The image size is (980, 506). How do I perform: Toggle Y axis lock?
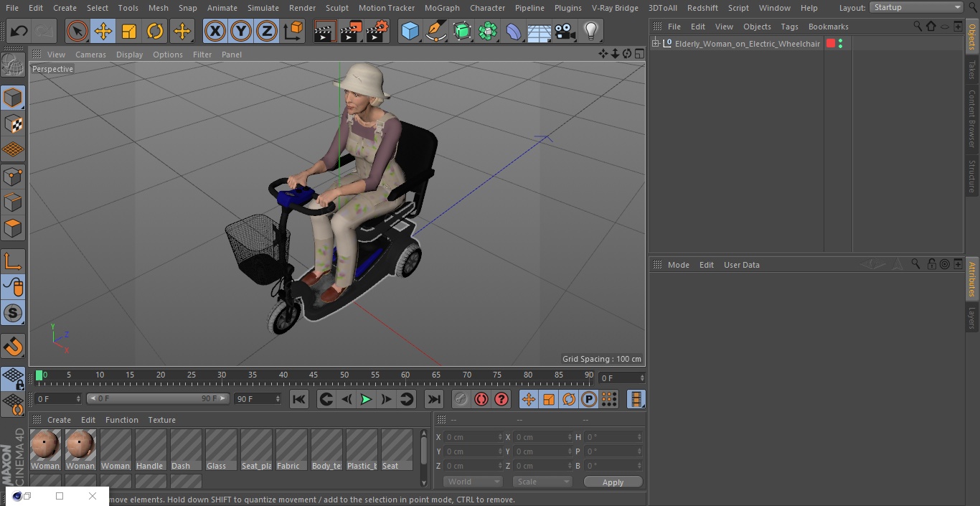pyautogui.click(x=240, y=31)
